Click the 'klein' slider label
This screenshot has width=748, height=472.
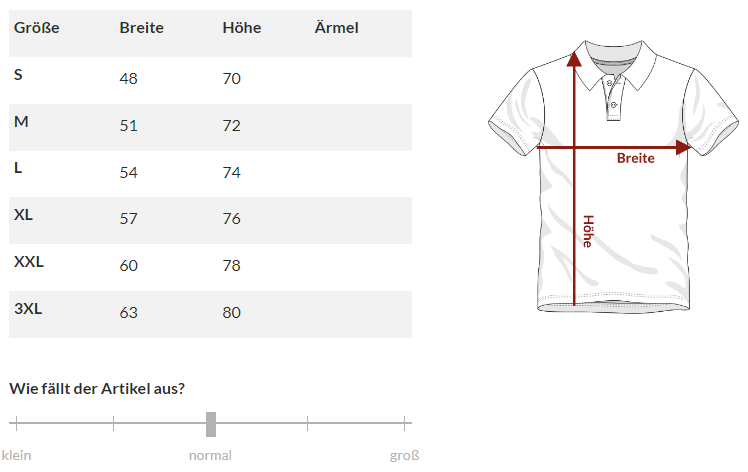point(17,455)
